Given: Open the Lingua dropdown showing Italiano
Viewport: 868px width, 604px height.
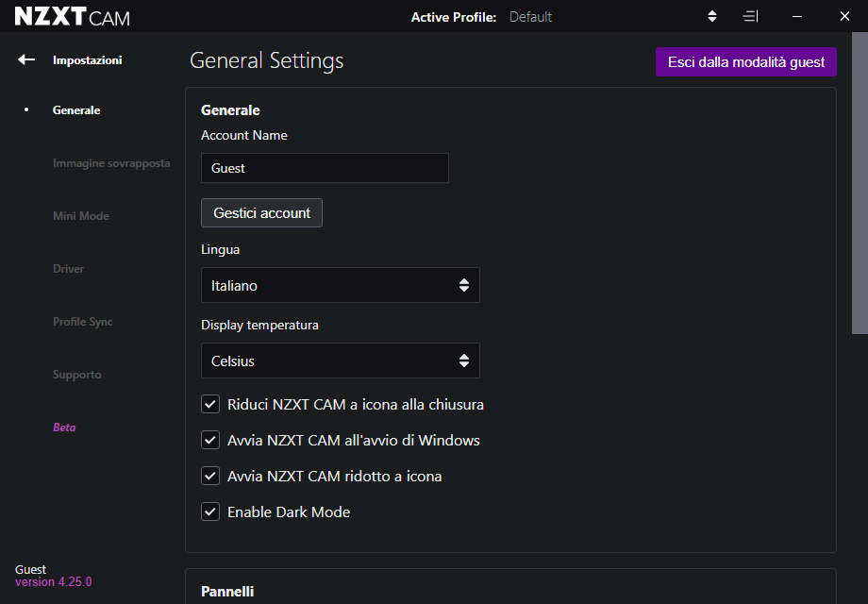Looking at the screenshot, I should pyautogui.click(x=340, y=285).
